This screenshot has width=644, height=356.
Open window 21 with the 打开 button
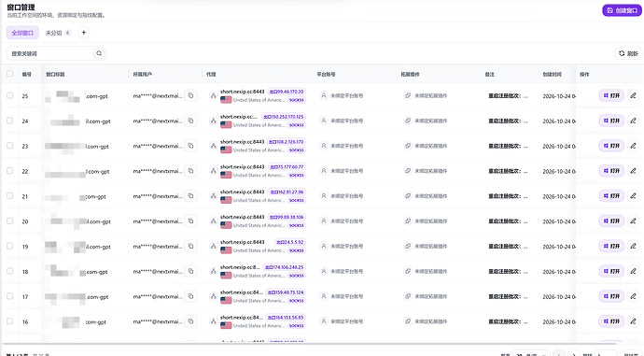pos(611,195)
